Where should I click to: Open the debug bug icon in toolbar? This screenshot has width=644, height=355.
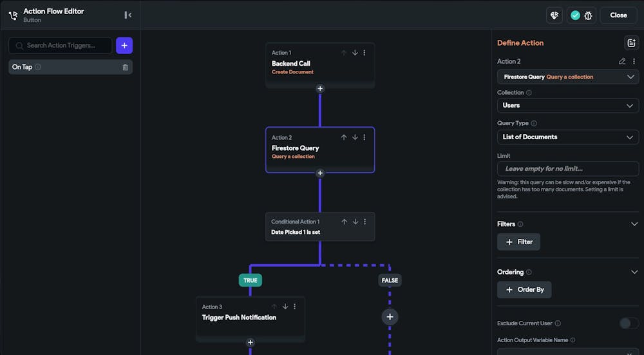[x=588, y=15]
